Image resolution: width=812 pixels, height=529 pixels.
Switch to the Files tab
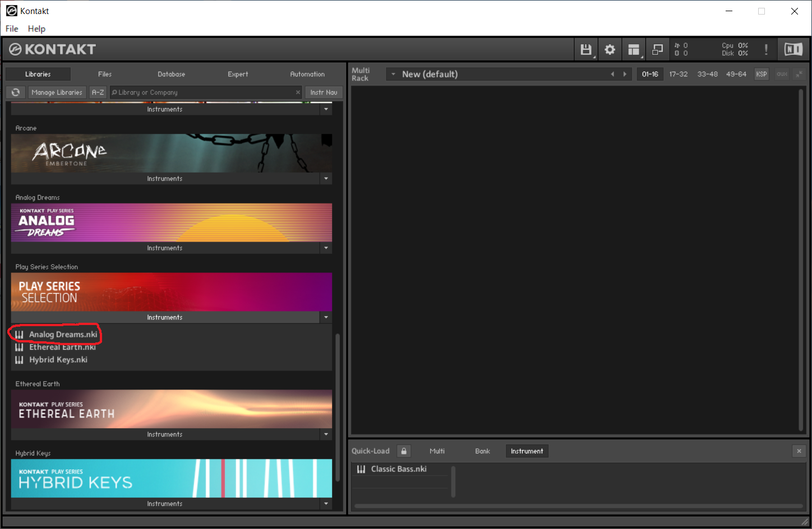click(x=105, y=74)
